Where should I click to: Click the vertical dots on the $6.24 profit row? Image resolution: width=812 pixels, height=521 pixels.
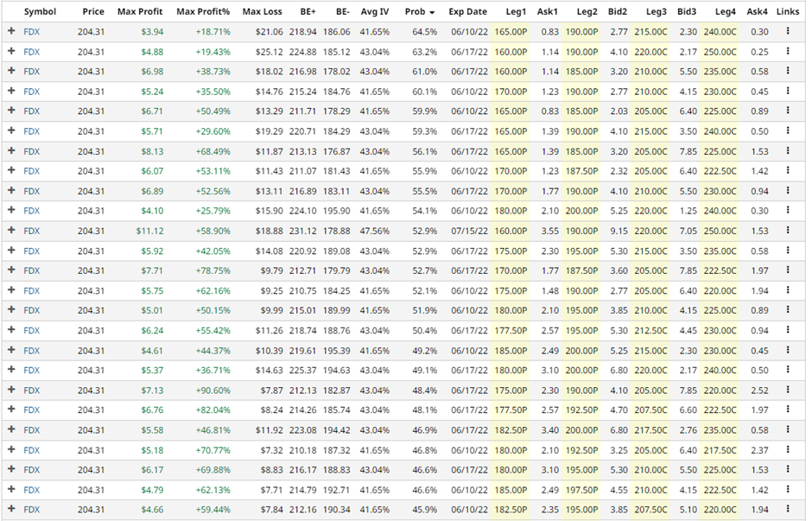click(x=788, y=330)
